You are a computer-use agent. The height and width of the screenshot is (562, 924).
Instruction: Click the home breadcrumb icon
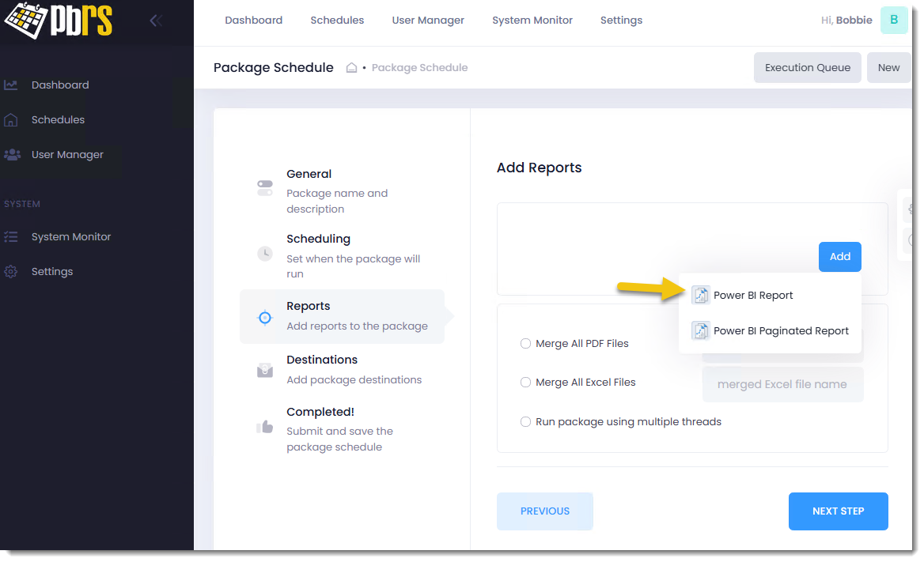pos(352,68)
